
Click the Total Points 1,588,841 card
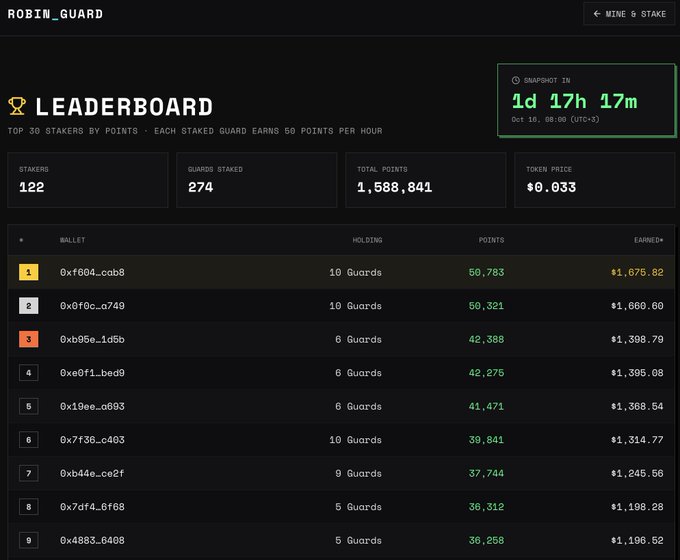[x=425, y=180]
